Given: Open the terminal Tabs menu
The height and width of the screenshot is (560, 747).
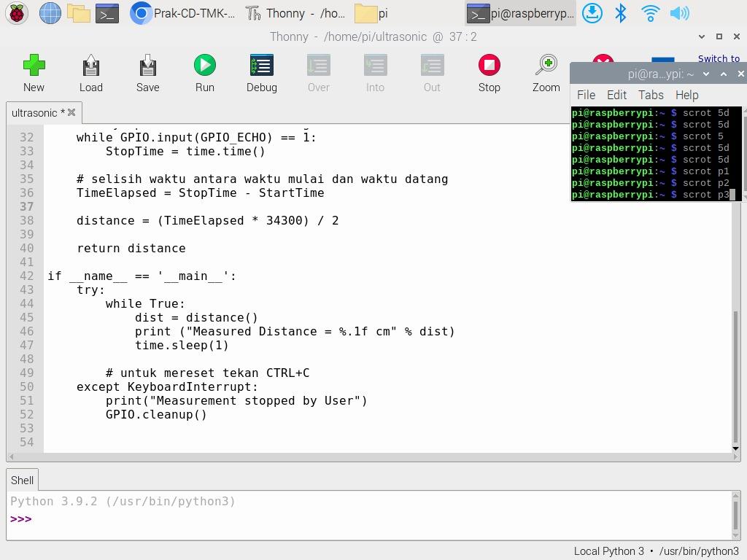Looking at the screenshot, I should point(651,96).
